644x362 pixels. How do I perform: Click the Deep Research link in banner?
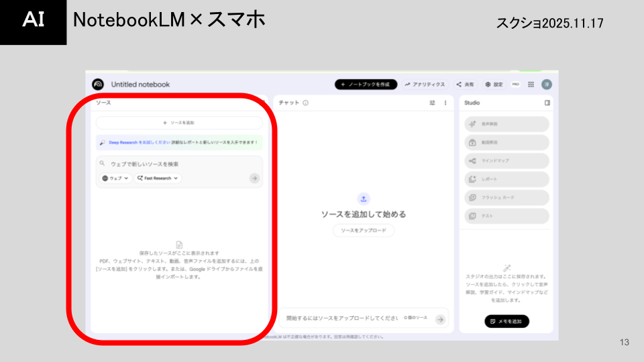coord(123,142)
